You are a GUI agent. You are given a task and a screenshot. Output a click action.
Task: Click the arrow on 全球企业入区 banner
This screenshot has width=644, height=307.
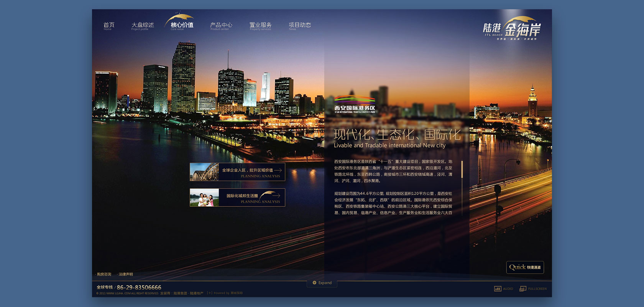[278, 170]
